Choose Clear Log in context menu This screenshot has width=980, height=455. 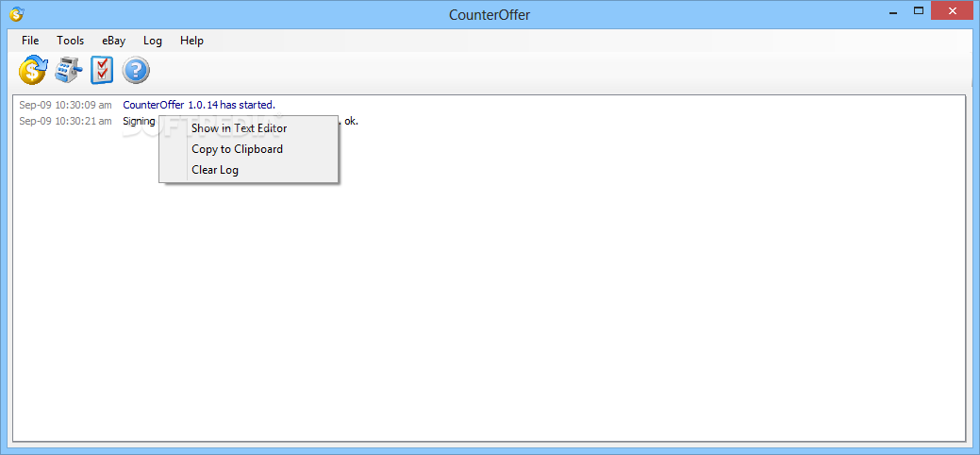[249, 170]
